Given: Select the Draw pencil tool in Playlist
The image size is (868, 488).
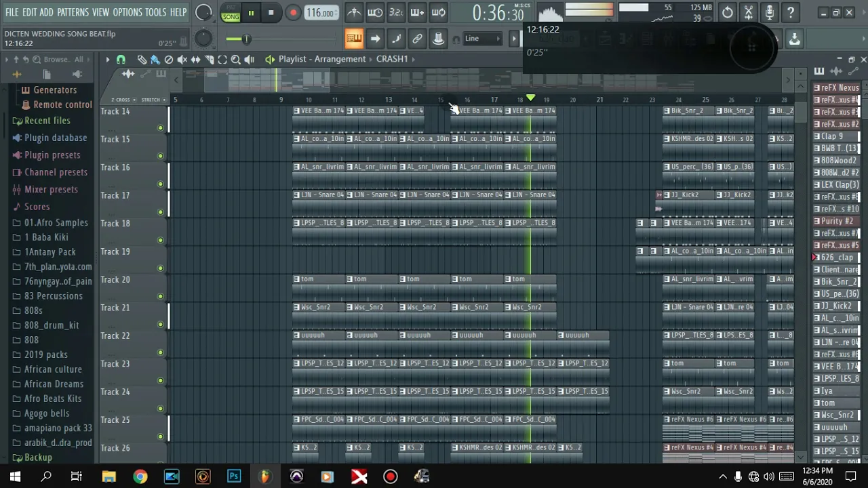Looking at the screenshot, I should [142, 60].
